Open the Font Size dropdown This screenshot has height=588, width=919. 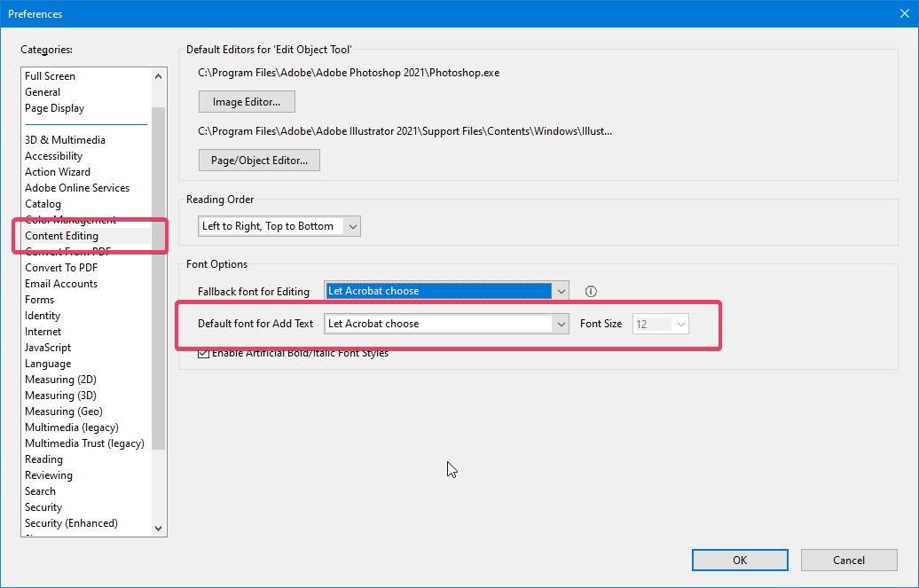pos(661,324)
